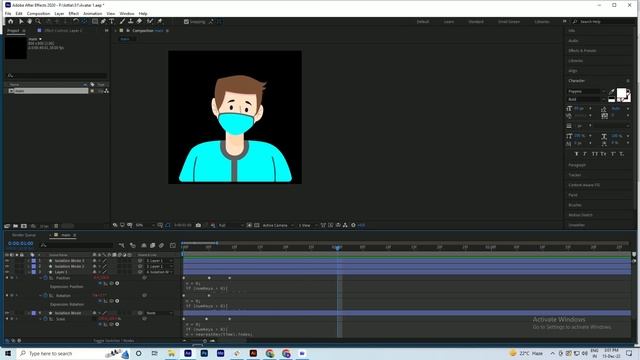The width and height of the screenshot is (640, 360).
Task: Click the white fill color swatch in Character
Action: (622, 93)
